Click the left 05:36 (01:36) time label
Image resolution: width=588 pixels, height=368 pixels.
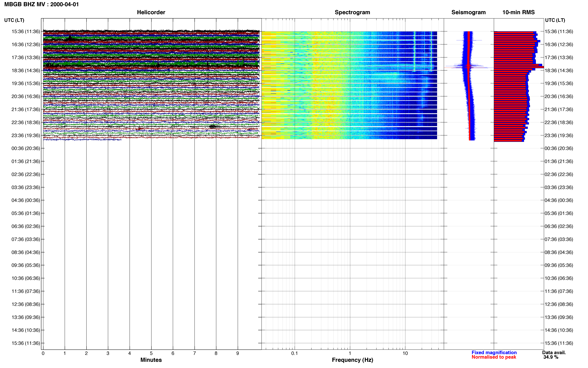(26, 213)
